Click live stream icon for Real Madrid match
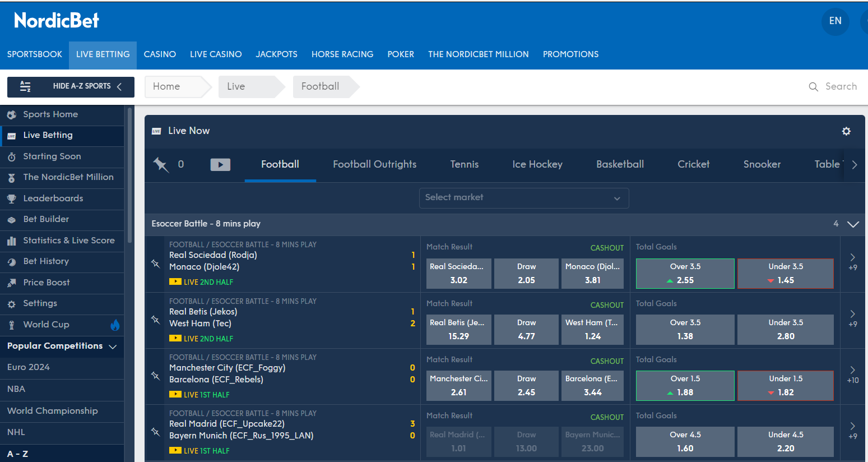 click(x=175, y=451)
